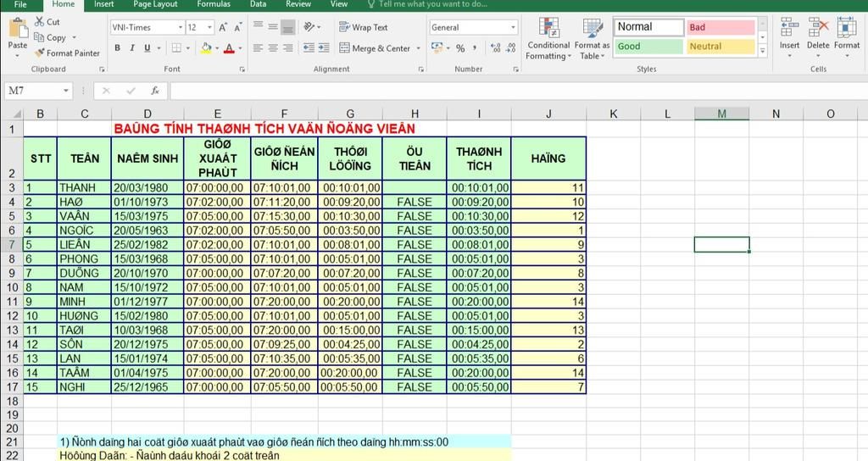This screenshot has width=868, height=461.
Task: Click the Decrease Decimal icon
Action: click(511, 48)
